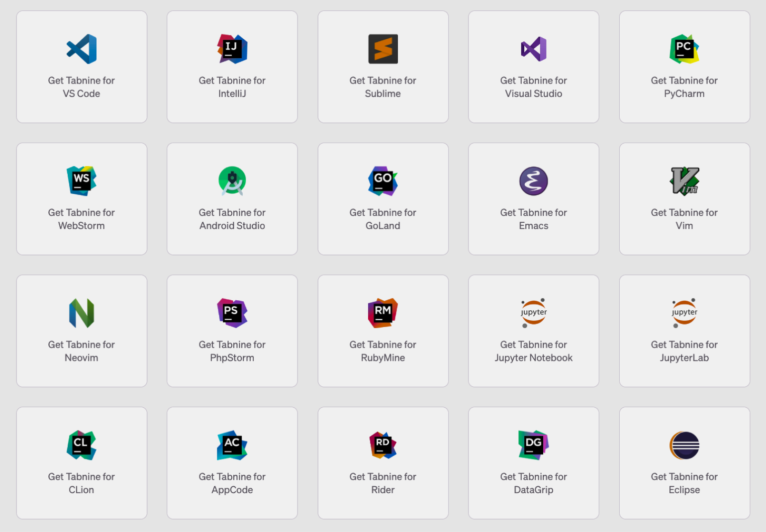The image size is (766, 532).
Task: Choose the 'Get Tabnine for PyCharm' text
Action: pyautogui.click(x=684, y=87)
